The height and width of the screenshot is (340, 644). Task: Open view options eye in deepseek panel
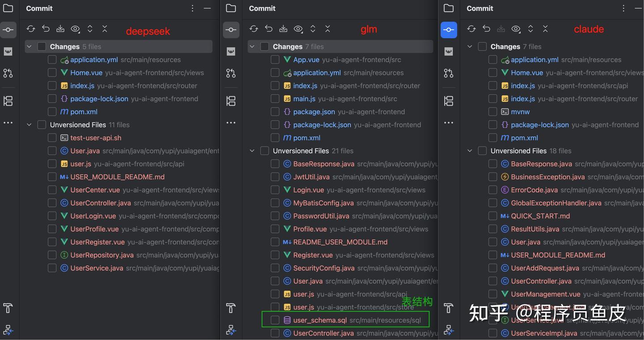click(x=75, y=29)
